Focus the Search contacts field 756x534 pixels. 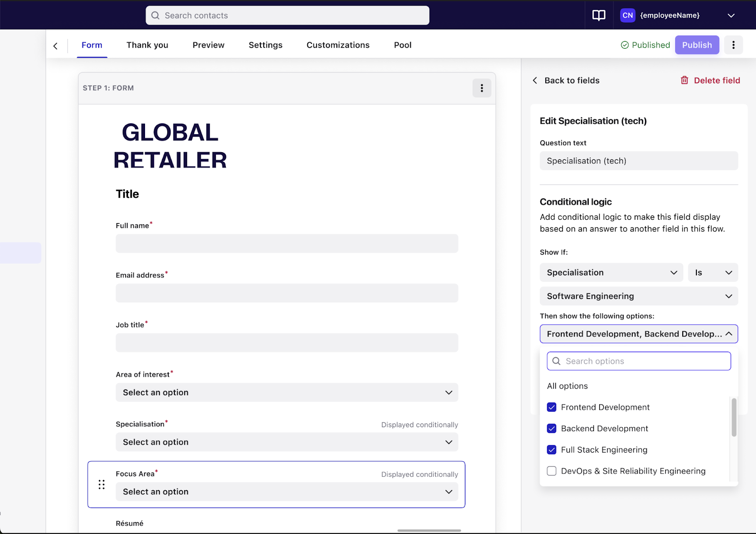coord(287,16)
